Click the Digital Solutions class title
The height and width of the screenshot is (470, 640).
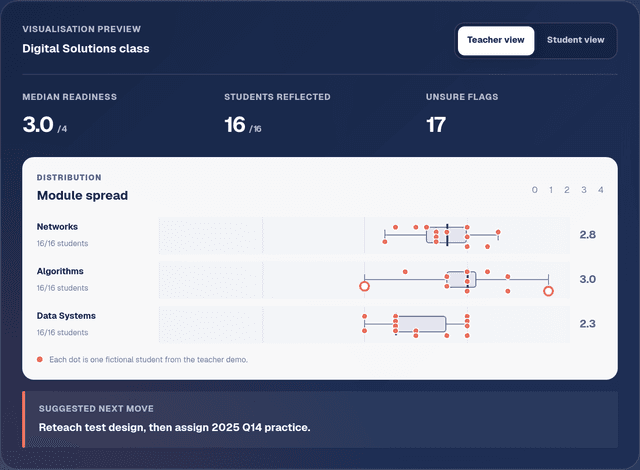click(86, 49)
